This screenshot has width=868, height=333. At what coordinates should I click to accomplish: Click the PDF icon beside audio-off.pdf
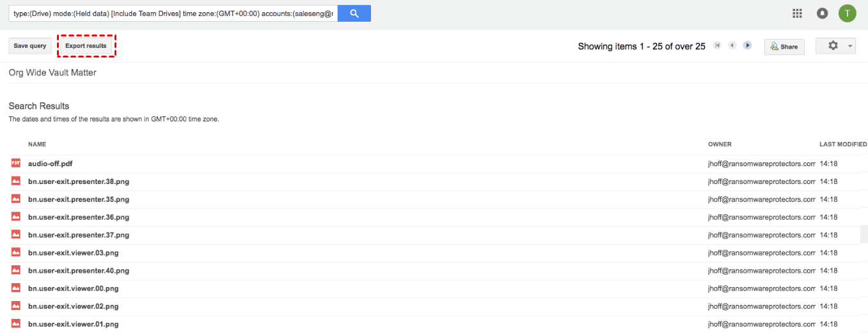click(x=16, y=164)
